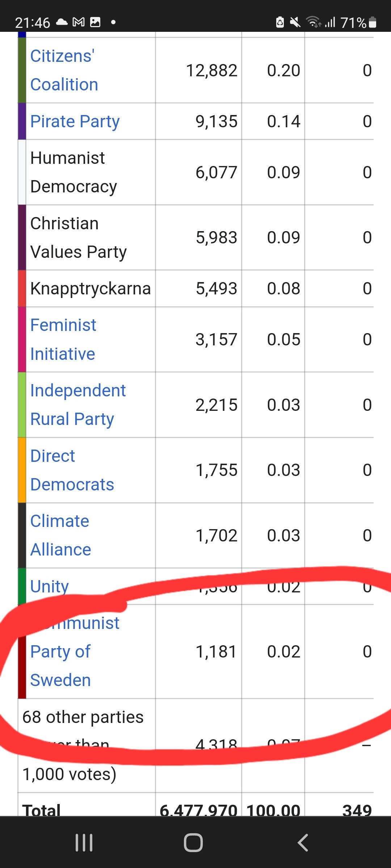Tap the red Knapptryckarna color bar
This screenshot has height=868, width=391.
click(22, 289)
